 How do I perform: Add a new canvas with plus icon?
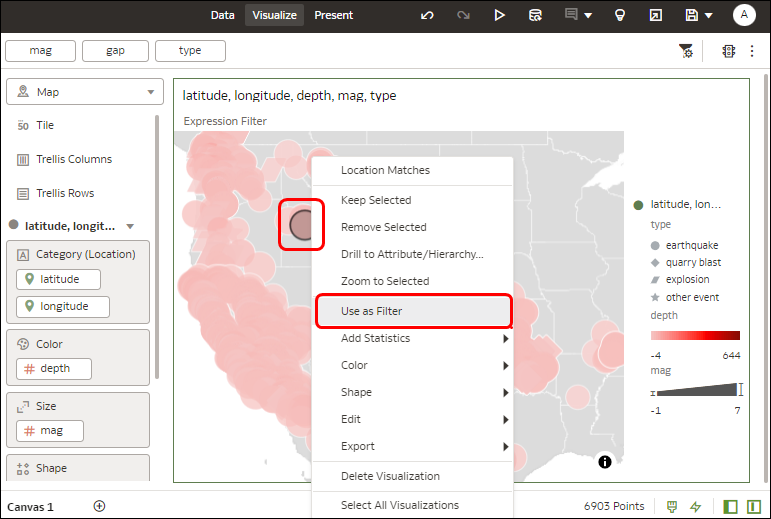pyautogui.click(x=99, y=506)
